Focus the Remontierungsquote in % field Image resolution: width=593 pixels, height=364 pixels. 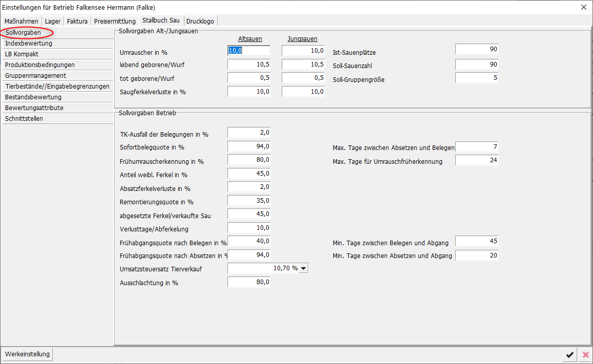[x=249, y=201]
